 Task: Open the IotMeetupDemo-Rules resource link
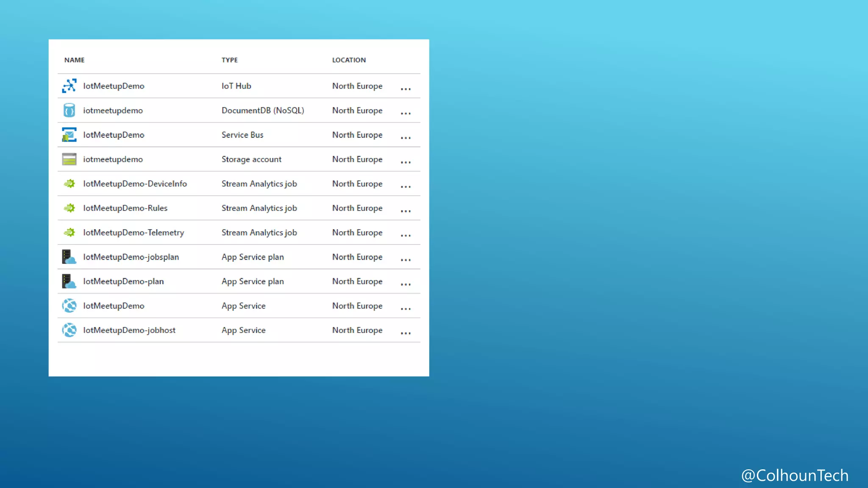coord(125,208)
